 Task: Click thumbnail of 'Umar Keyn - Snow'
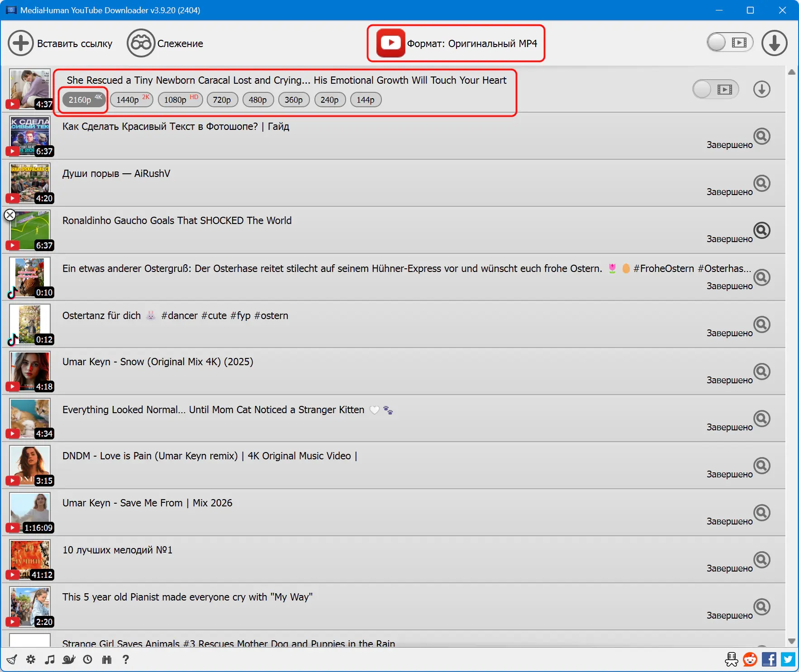click(30, 372)
